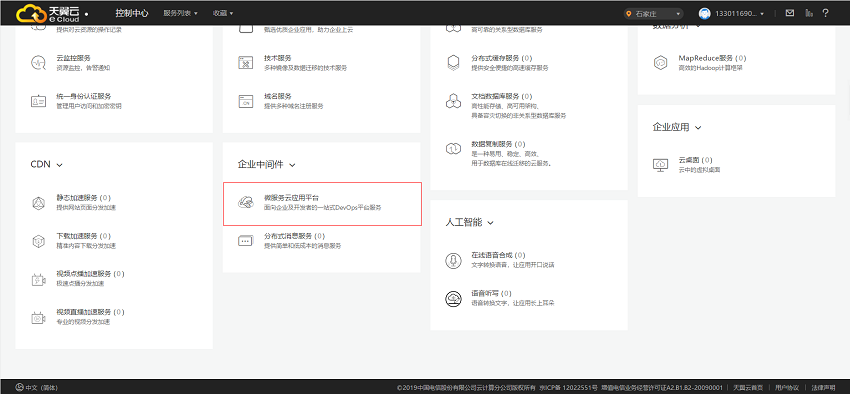850x394 pixels.
Task: Open 云监控服务 service link
Action: [73, 58]
